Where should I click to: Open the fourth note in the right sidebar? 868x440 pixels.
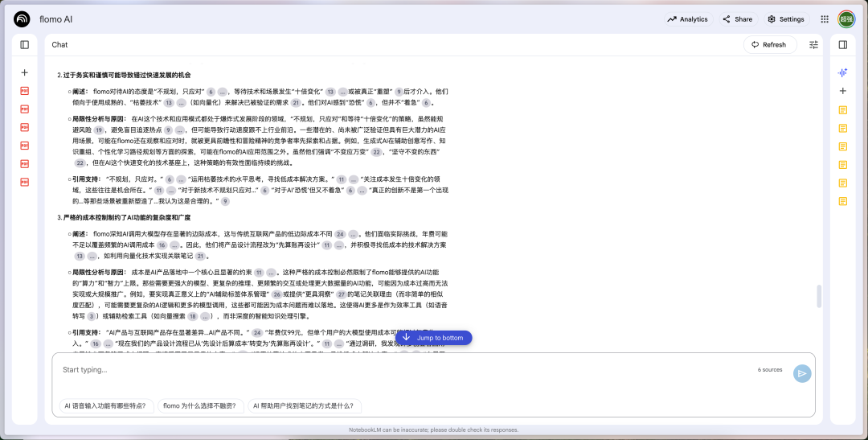click(x=842, y=165)
